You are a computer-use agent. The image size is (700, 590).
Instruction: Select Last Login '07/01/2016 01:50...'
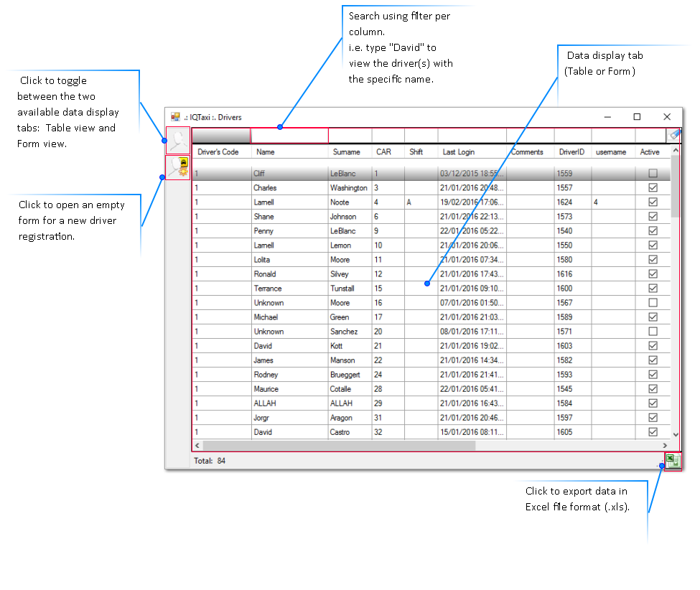pos(472,303)
